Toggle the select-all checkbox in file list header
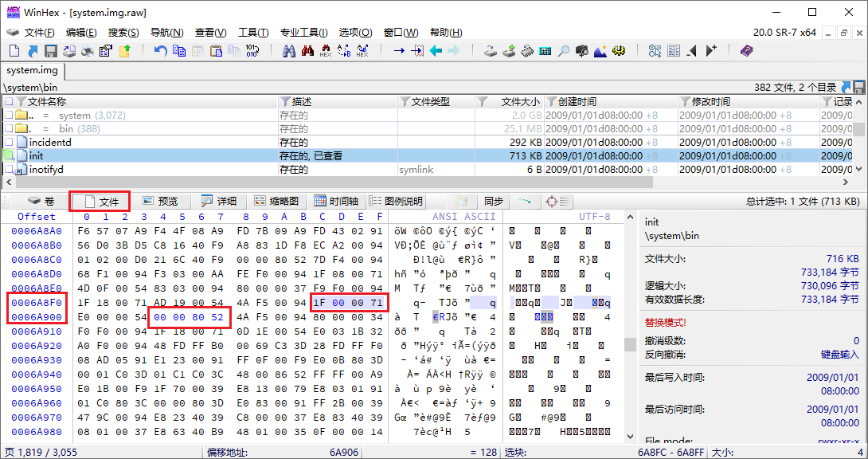Viewport: 868px width, 459px height. point(8,102)
